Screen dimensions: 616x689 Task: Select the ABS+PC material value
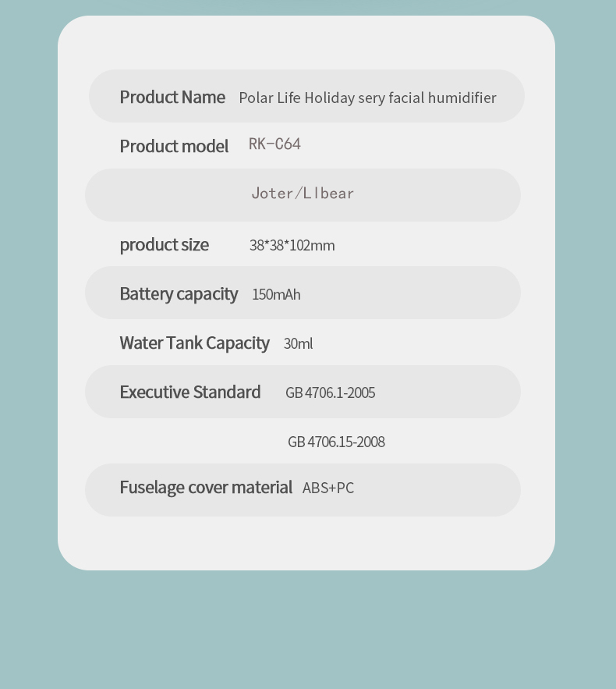(328, 488)
